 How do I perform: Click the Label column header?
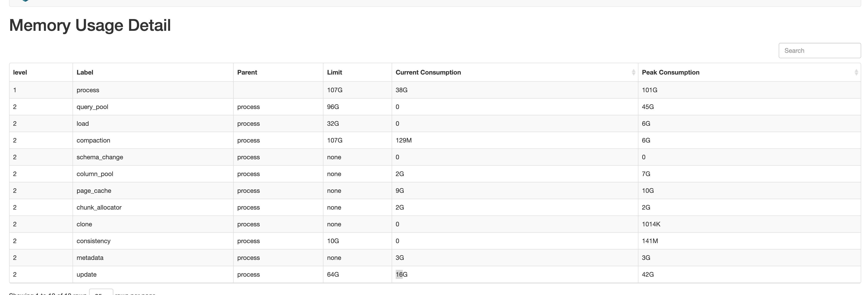click(85, 73)
